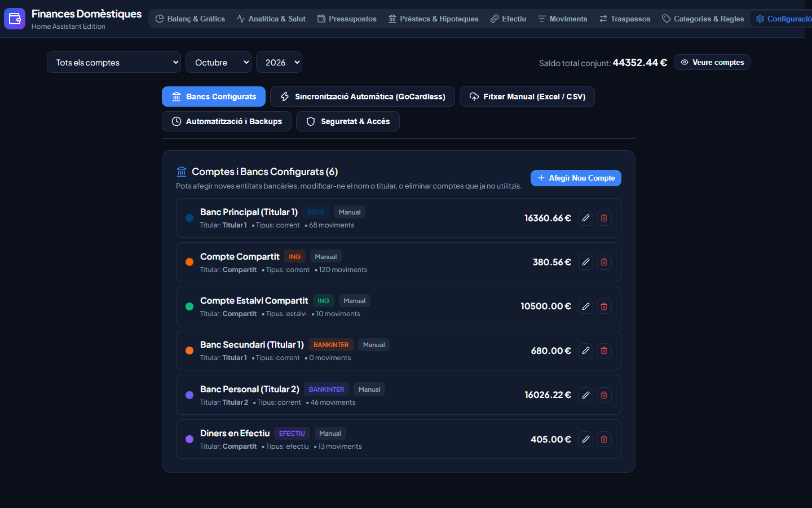Open the Tots els comptes account dropdown

tap(114, 63)
